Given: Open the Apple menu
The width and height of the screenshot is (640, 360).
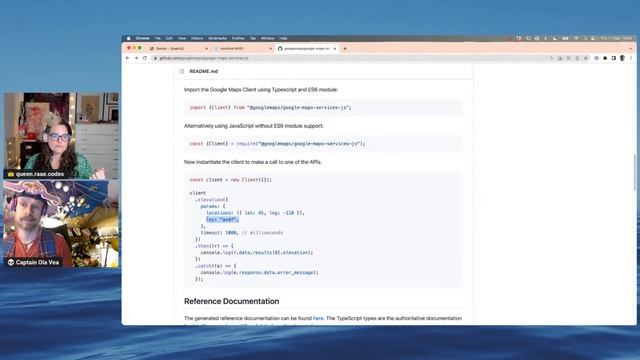Looking at the screenshot, I should [x=129, y=38].
